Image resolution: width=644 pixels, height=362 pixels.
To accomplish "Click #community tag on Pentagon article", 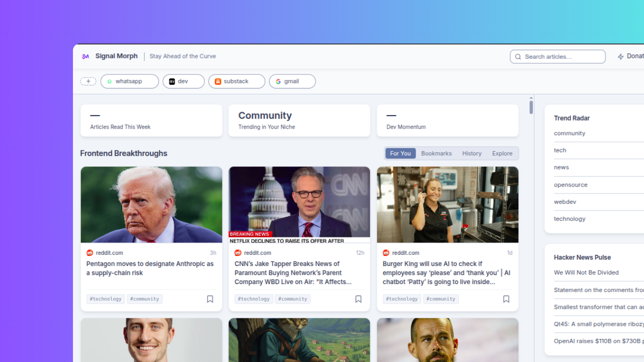I will [x=144, y=299].
